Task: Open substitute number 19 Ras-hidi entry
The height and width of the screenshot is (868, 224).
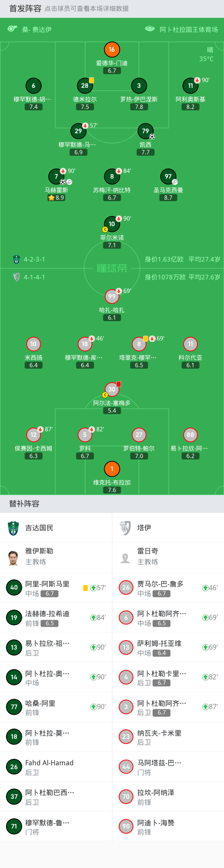Action: pyautogui.click(x=56, y=618)
